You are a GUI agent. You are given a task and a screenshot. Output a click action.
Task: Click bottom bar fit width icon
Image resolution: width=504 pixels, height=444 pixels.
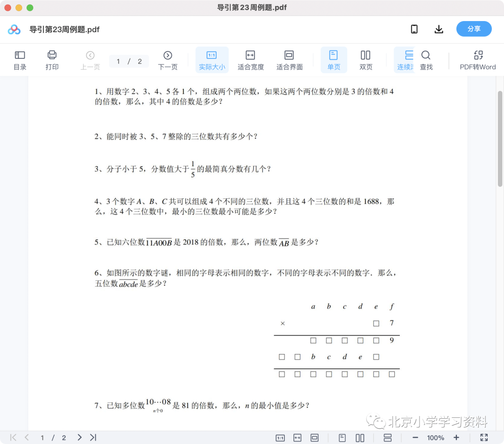[x=297, y=437]
